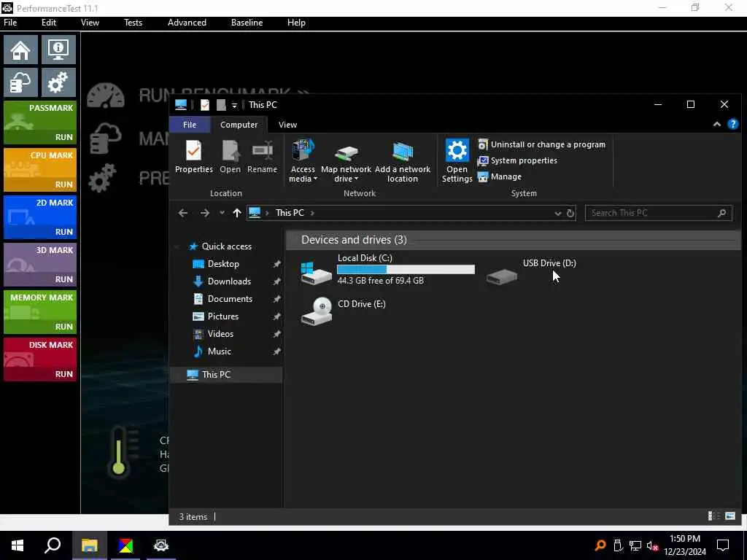Open taskbar search magnifier

point(53,545)
